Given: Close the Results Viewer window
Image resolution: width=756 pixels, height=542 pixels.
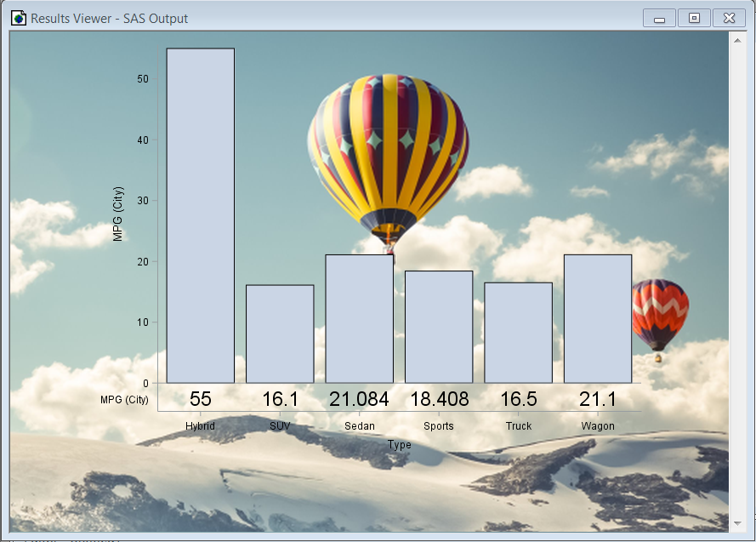Looking at the screenshot, I should (x=729, y=19).
